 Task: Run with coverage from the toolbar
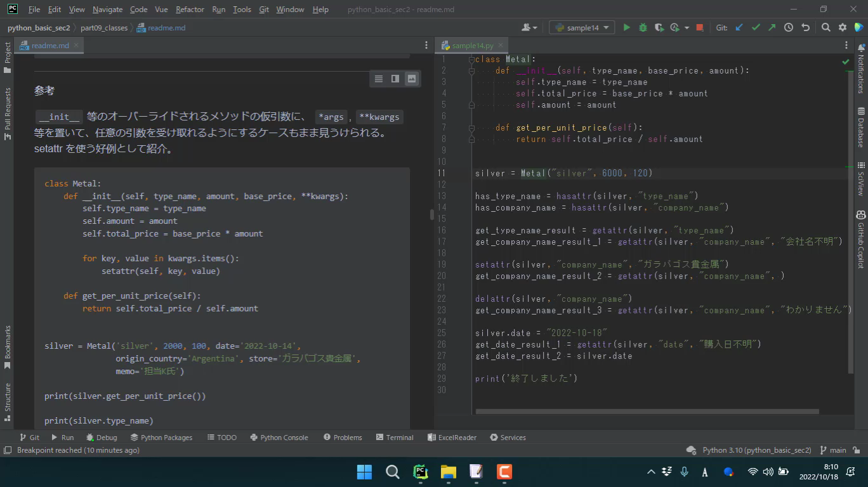[659, 27]
